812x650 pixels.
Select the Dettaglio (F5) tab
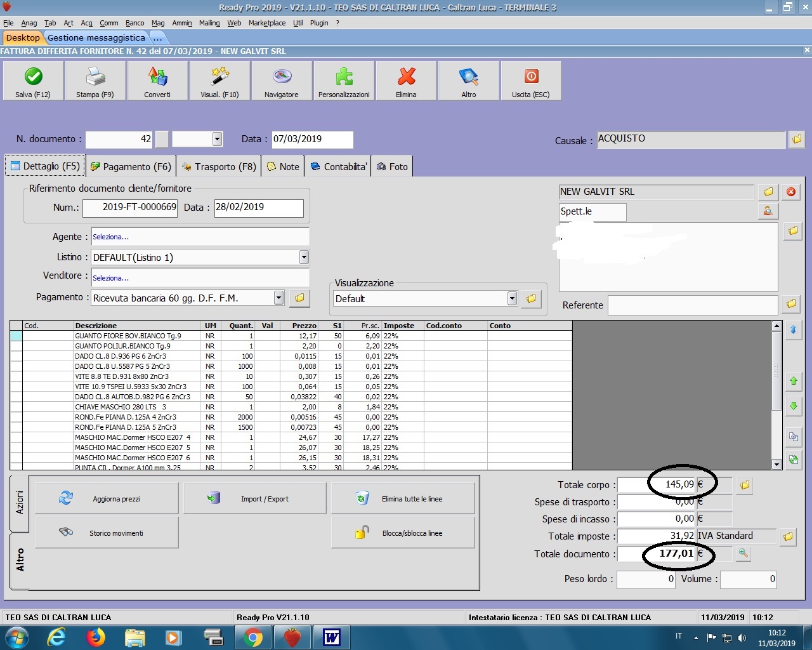(x=45, y=166)
